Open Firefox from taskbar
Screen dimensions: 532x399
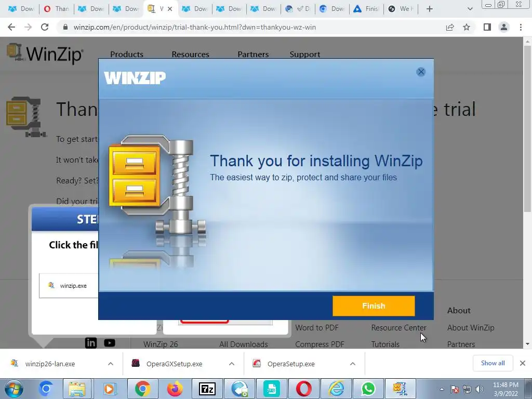click(x=175, y=389)
